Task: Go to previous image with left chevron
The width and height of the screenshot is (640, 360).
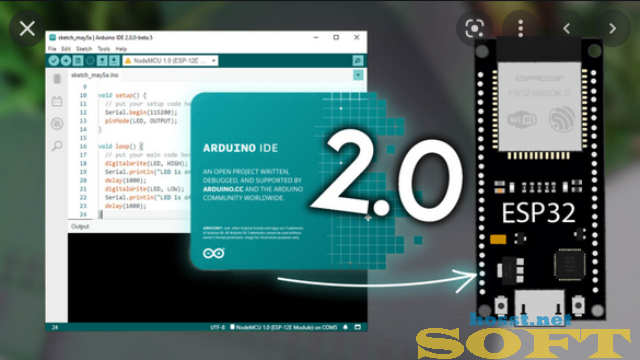Action: point(567,28)
